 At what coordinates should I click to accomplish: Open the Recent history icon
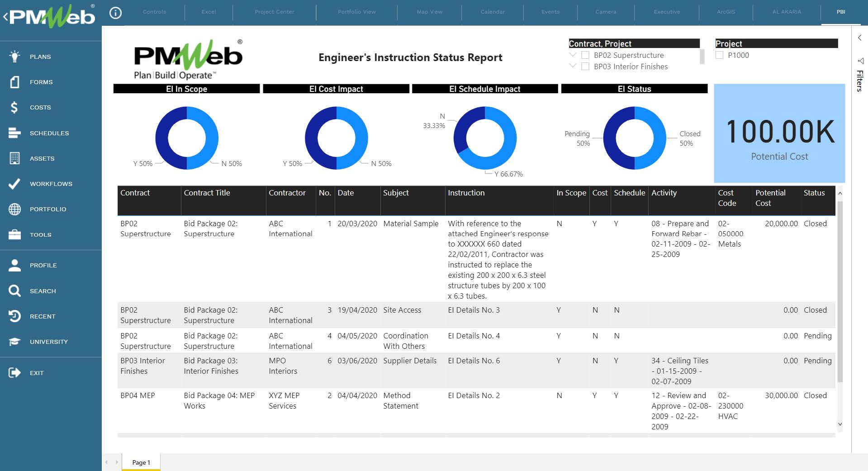point(14,316)
